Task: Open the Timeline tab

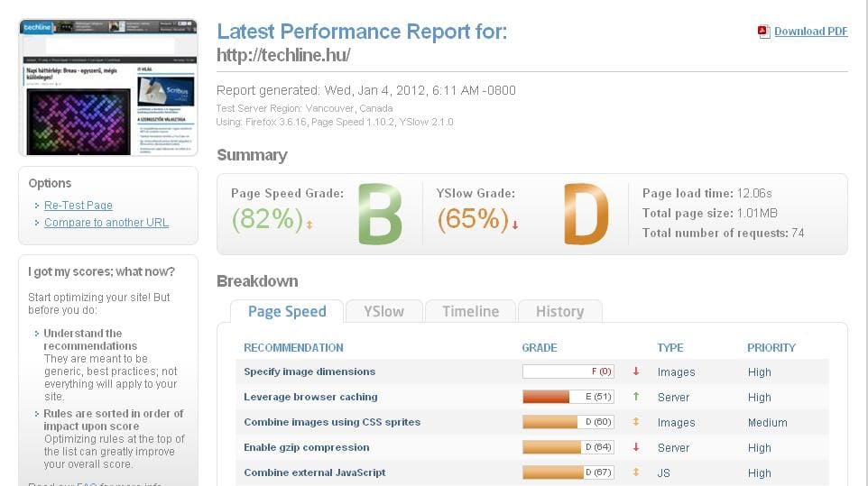Action: (x=470, y=311)
